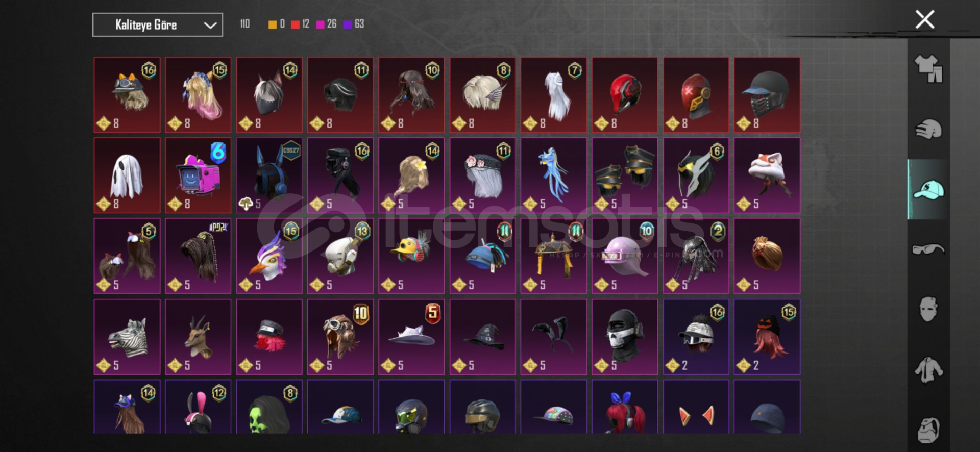Select the white ghost sheet headwear item
The height and width of the screenshot is (452, 980).
pos(127,175)
